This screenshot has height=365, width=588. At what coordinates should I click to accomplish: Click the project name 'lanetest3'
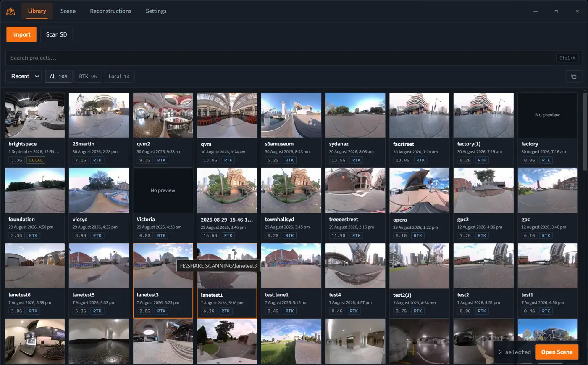point(147,295)
